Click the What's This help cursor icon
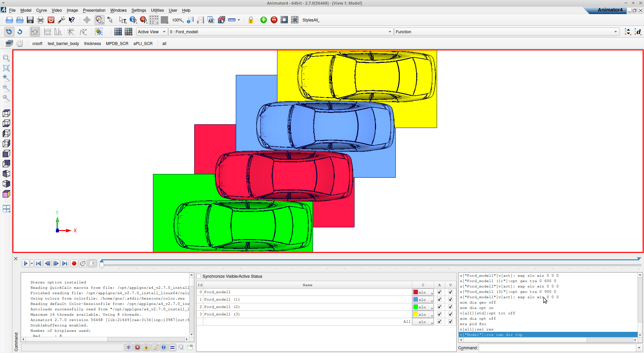 click(x=72, y=20)
